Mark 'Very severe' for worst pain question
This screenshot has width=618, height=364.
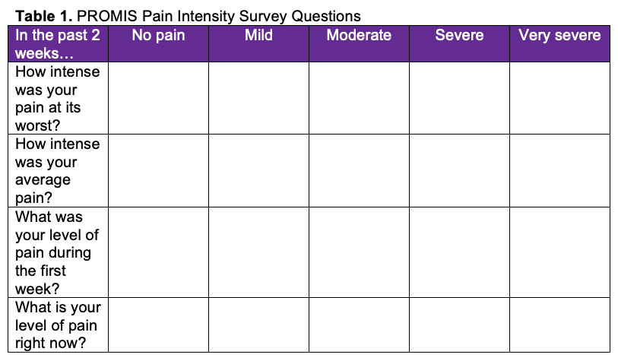[559, 99]
